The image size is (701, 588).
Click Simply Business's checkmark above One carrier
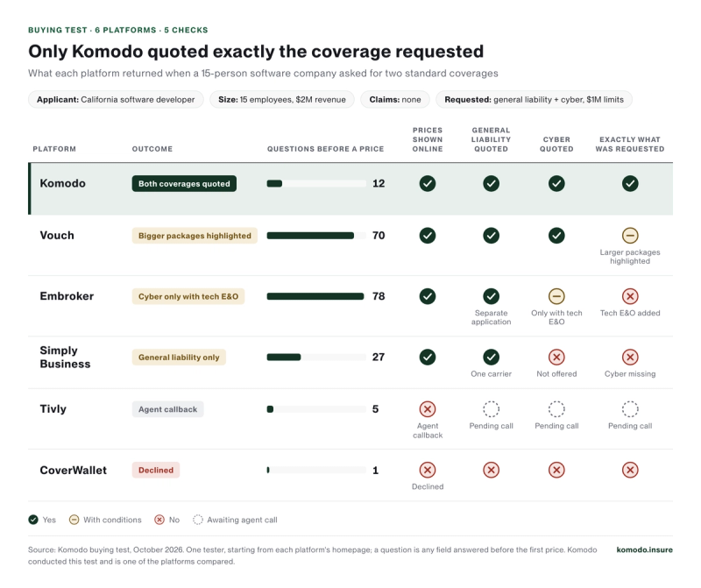pyautogui.click(x=491, y=357)
